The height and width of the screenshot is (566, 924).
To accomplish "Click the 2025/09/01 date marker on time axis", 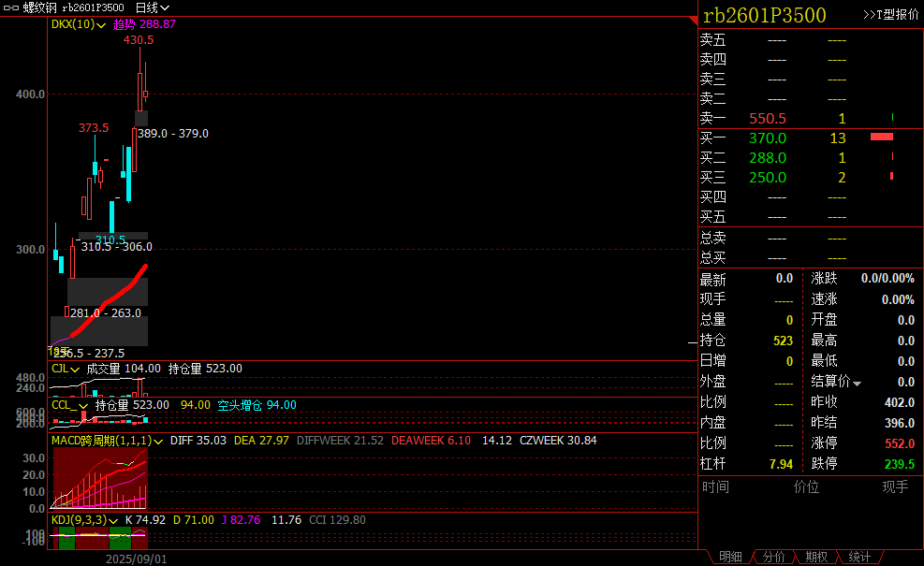I will coord(136,559).
